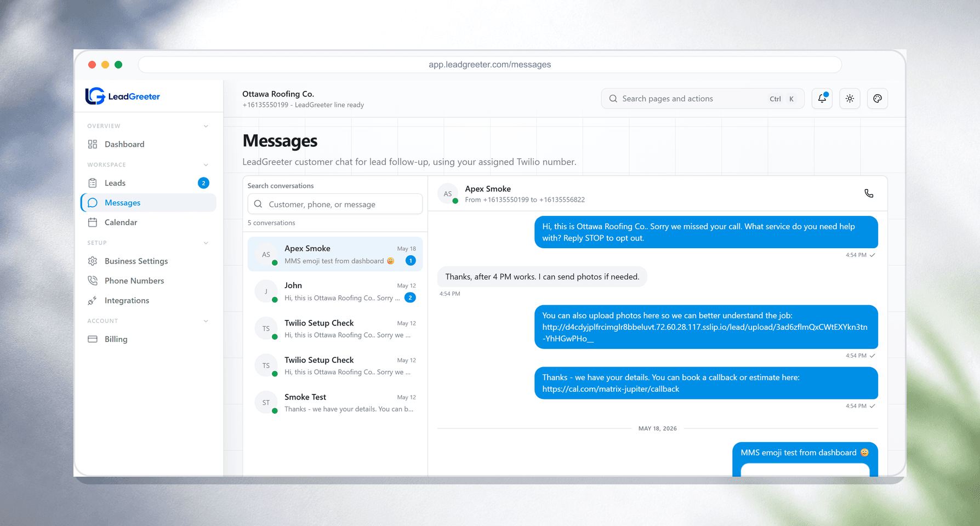Click the Integrations plug icon
This screenshot has width=980, height=526.
(x=93, y=300)
